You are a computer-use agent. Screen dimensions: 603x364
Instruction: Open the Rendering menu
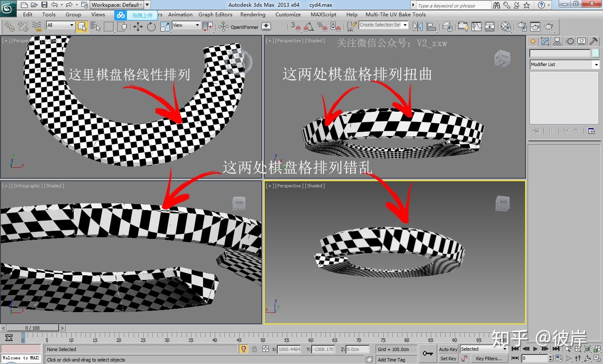(253, 14)
